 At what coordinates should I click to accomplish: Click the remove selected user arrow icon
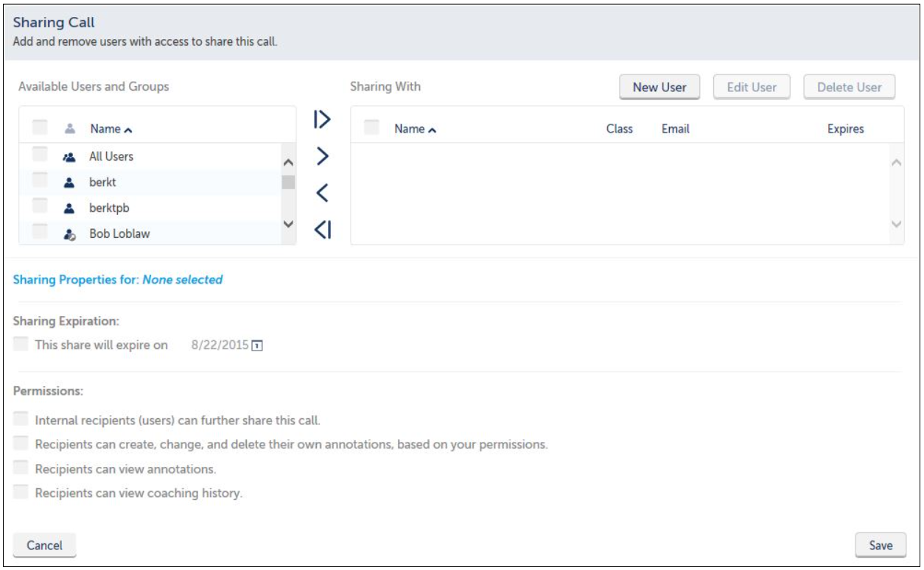pyautogui.click(x=322, y=193)
